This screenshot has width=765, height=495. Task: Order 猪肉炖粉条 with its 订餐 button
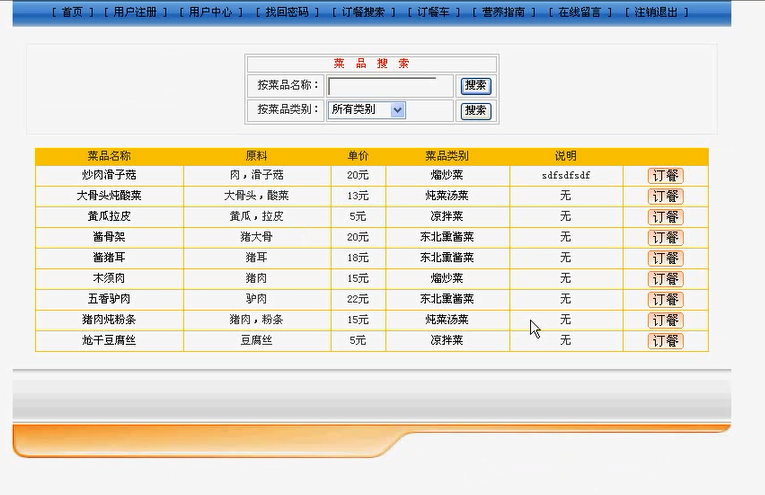(x=665, y=320)
